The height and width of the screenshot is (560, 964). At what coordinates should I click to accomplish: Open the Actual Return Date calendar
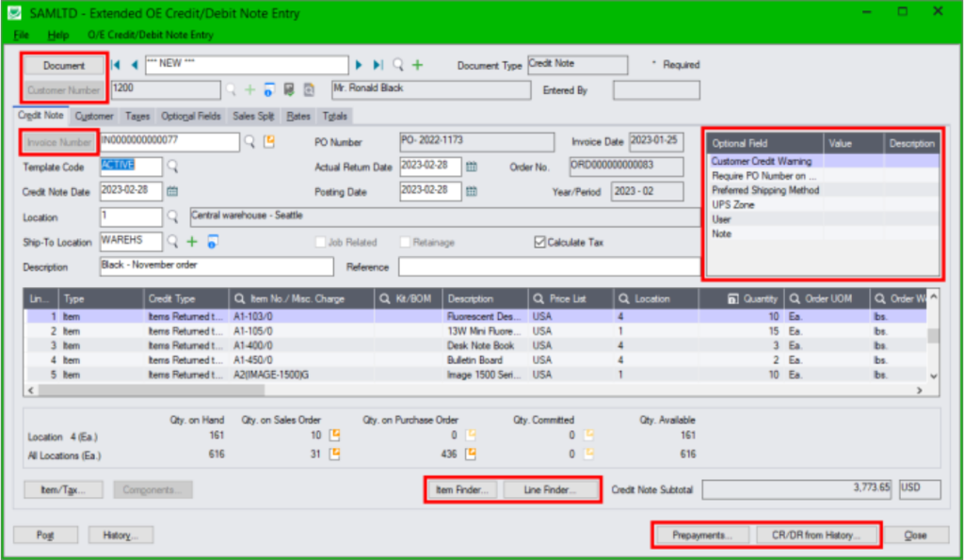point(472,167)
